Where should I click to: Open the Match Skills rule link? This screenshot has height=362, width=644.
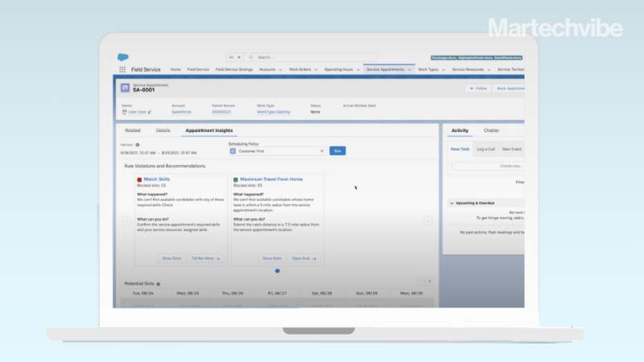(x=156, y=179)
